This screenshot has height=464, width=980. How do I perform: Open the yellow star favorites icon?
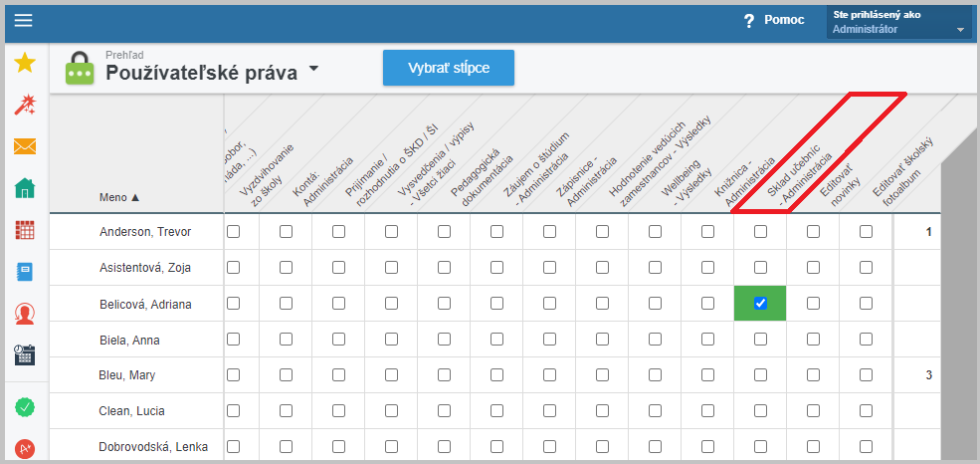click(24, 63)
